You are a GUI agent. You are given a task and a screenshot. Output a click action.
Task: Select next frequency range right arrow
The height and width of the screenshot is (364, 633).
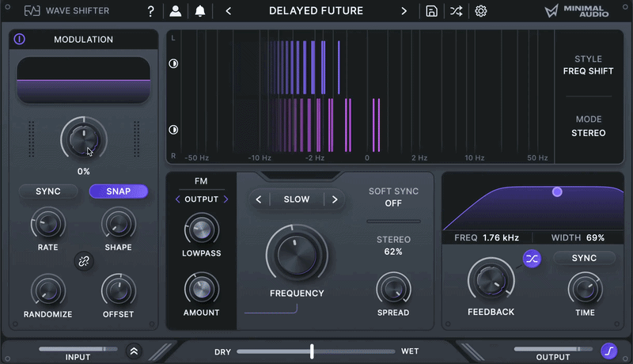(x=335, y=199)
